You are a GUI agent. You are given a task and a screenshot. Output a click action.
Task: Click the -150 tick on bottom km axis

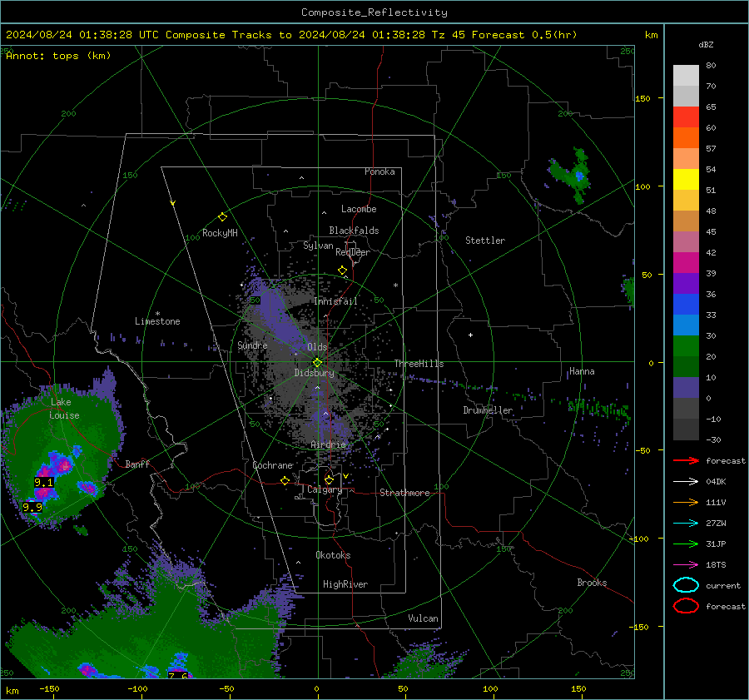coord(49,688)
